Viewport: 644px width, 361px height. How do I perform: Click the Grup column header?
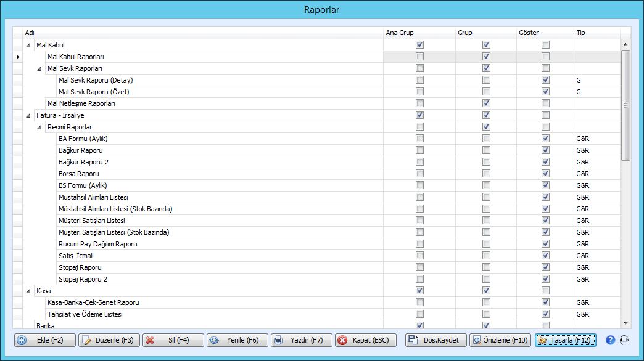click(486, 33)
